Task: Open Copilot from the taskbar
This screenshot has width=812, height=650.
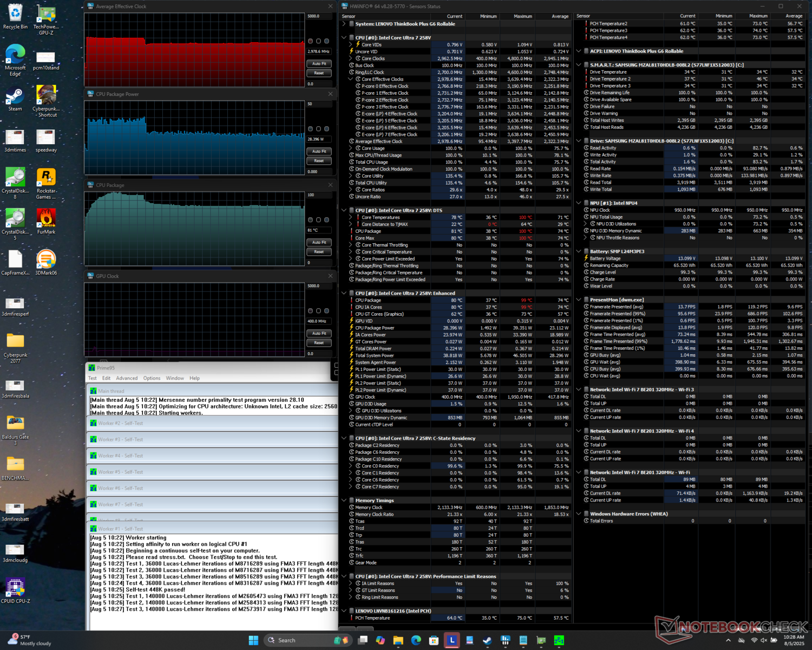Action: coord(381,640)
